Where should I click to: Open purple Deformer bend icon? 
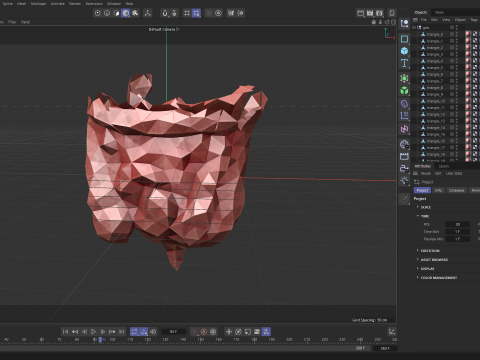[x=404, y=116]
